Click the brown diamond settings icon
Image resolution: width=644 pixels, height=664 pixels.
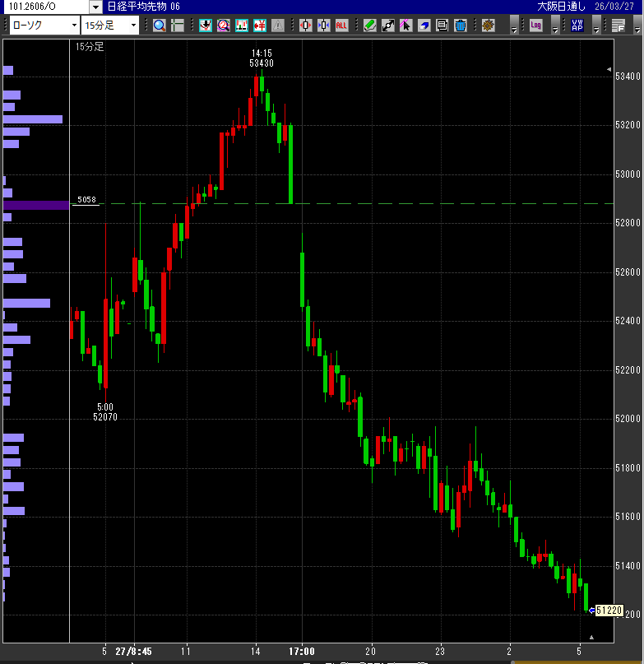pyautogui.click(x=489, y=26)
